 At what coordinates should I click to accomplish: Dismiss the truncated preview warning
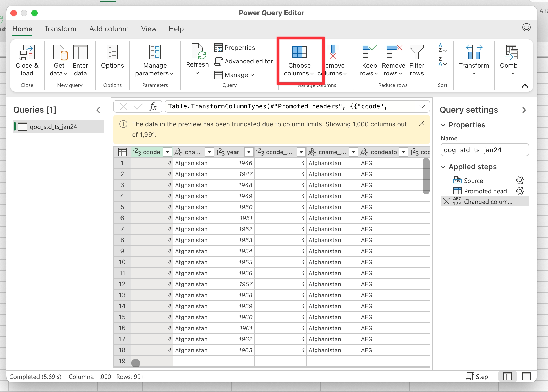pos(422,123)
